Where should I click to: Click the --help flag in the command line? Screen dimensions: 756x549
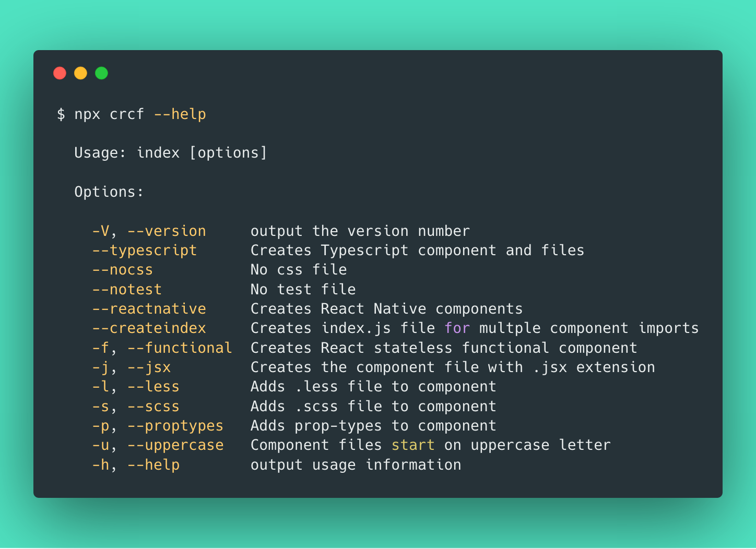[x=180, y=114]
